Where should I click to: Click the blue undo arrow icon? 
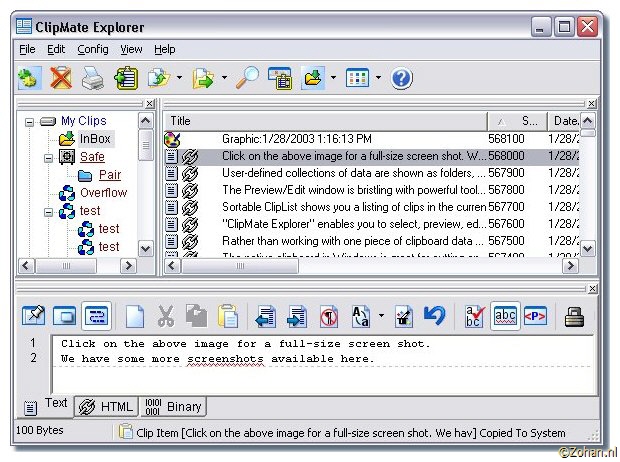click(435, 316)
